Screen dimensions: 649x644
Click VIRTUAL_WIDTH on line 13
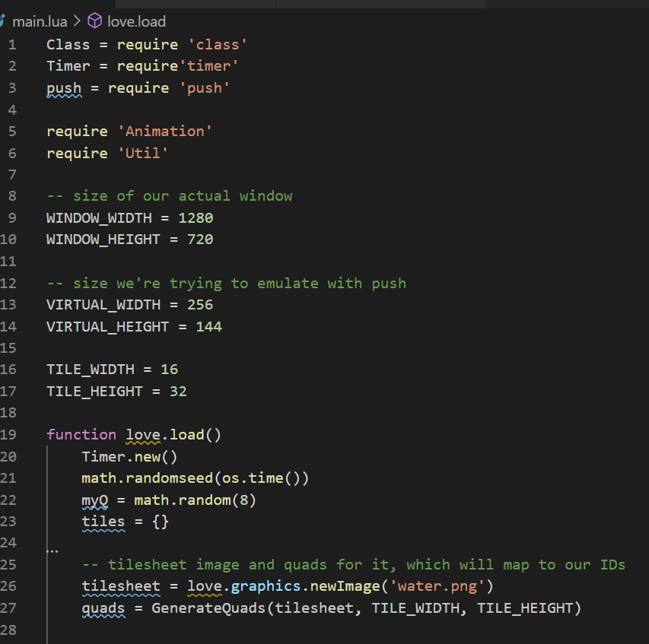tap(103, 305)
